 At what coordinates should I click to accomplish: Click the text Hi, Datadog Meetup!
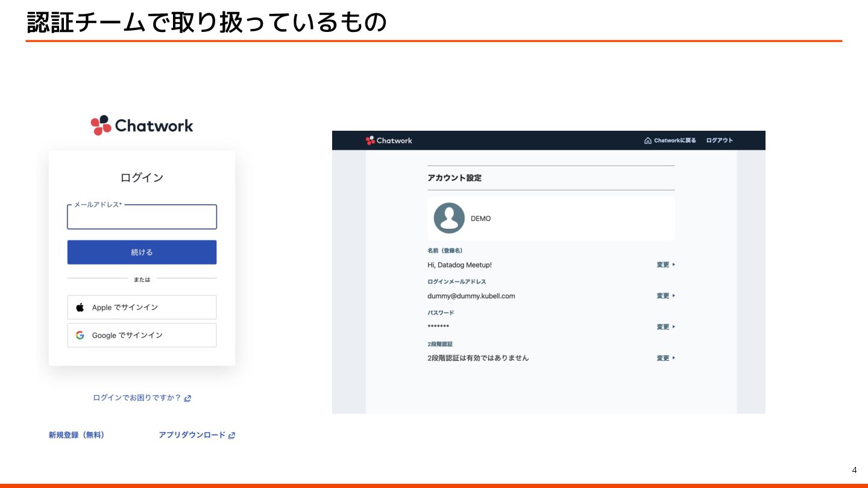point(460,265)
